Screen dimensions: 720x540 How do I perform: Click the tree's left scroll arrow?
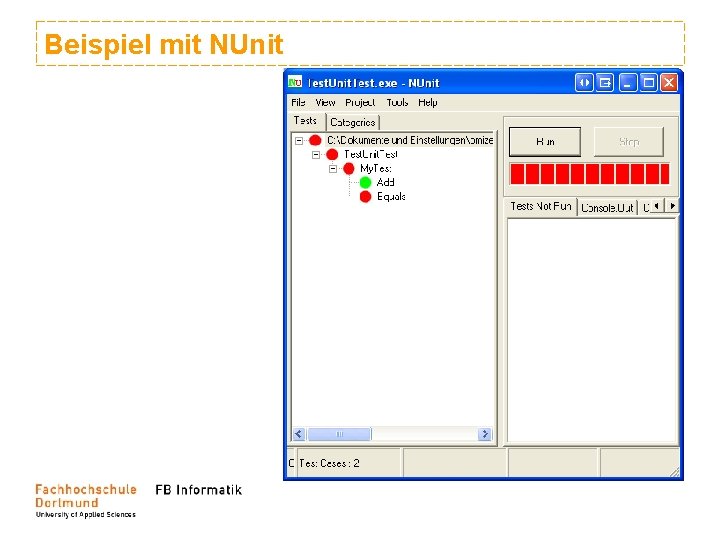click(x=299, y=434)
